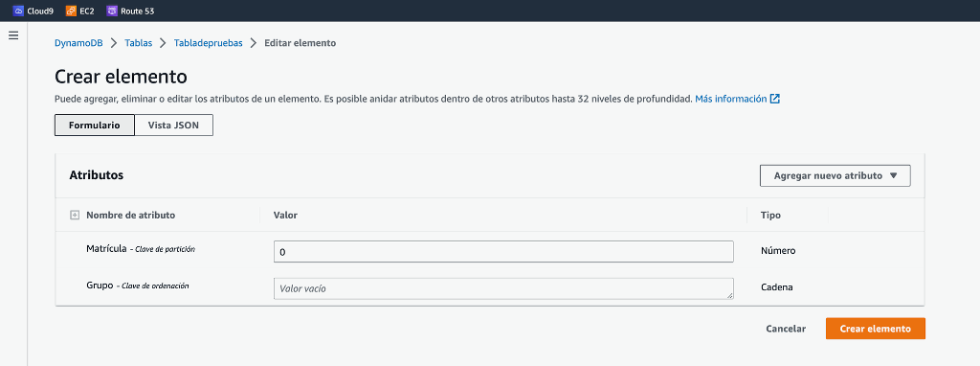980x366 pixels.
Task: Go to the DynamoDB breadcrumb link
Action: click(x=78, y=43)
